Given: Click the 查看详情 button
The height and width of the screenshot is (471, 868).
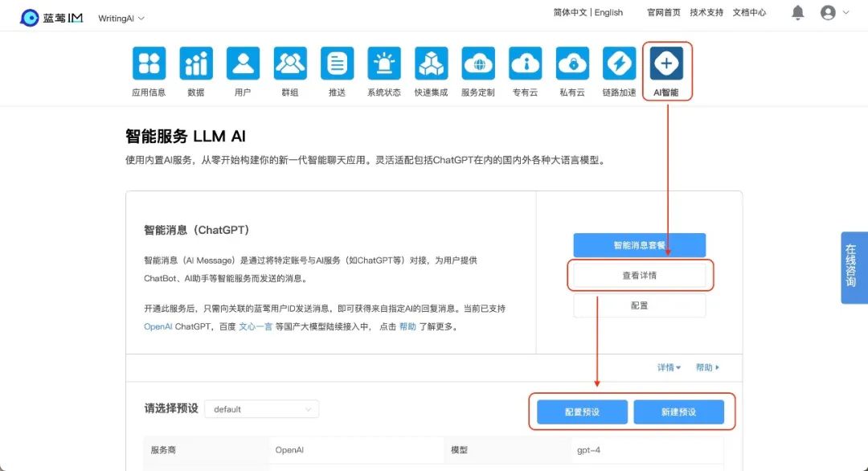Looking at the screenshot, I should 640,275.
